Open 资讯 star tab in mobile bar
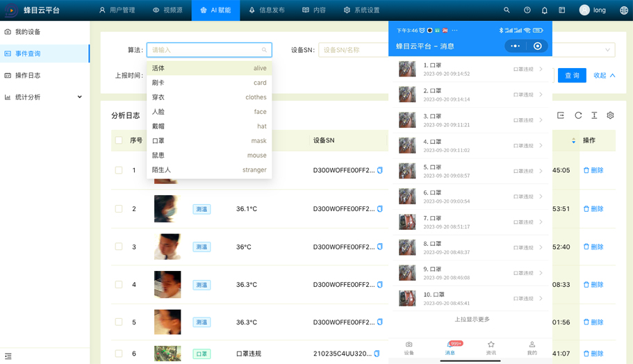Screen dimensions: 633x364 (x=491, y=348)
